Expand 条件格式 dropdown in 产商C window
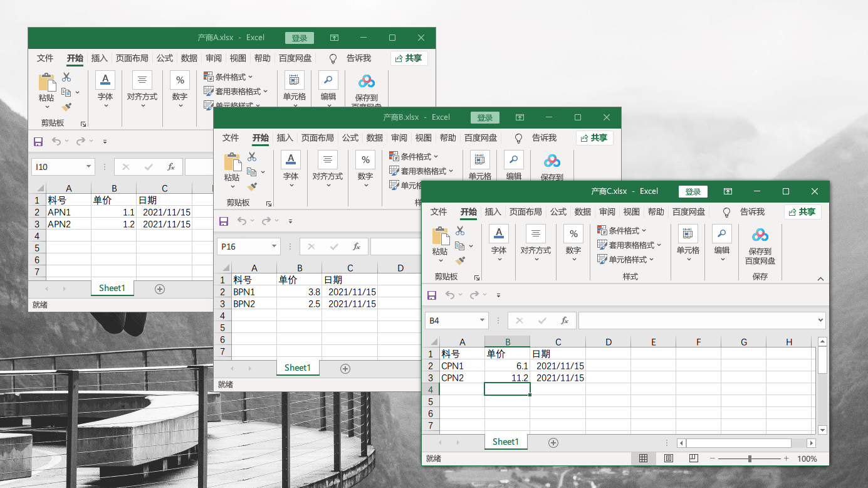This screenshot has width=868, height=488. pos(644,230)
